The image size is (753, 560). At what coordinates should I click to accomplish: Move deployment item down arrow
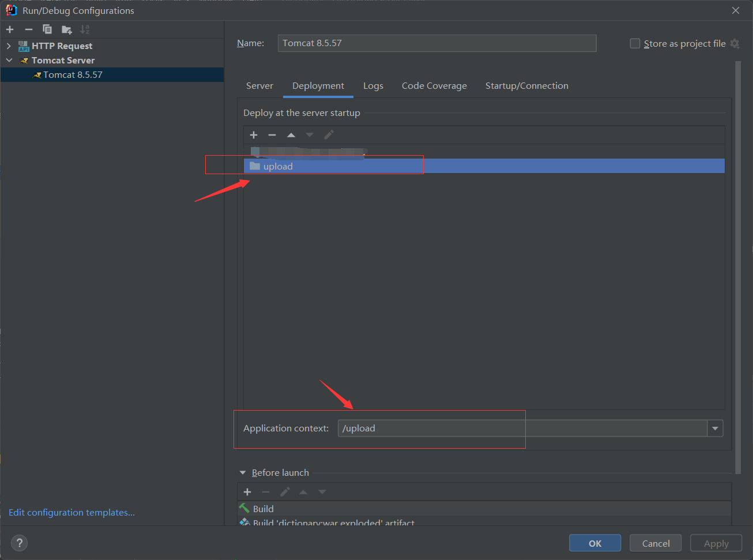[x=310, y=135]
